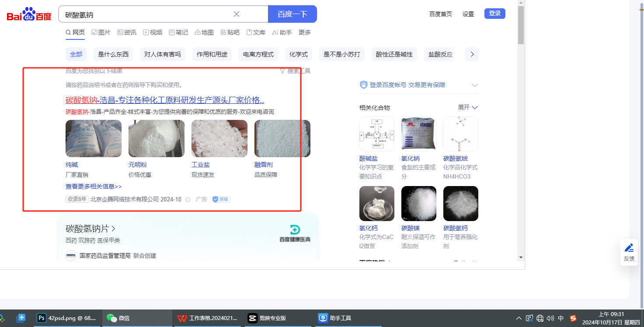
Task: Expand the 登录百度帐号 panel chevron
Action: click(475, 85)
